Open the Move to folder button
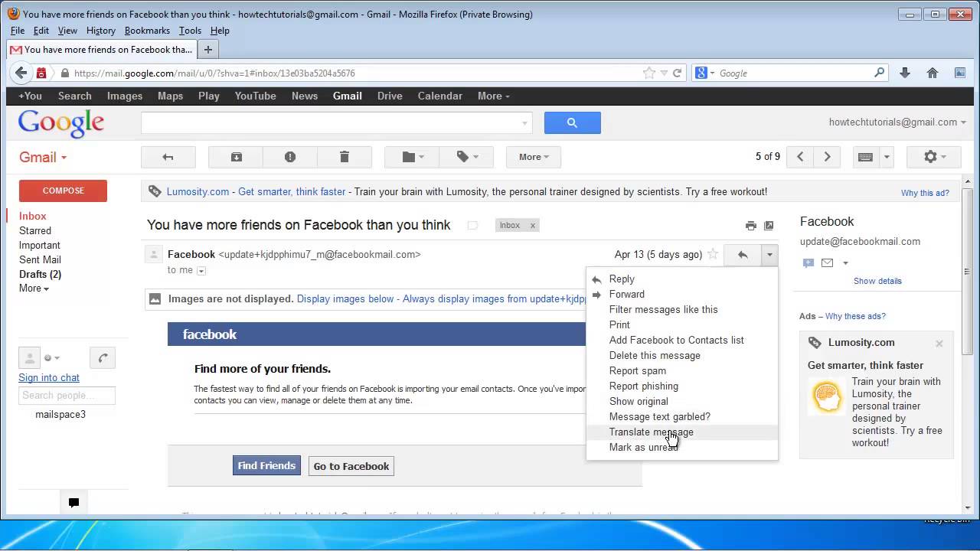This screenshot has width=980, height=551. coord(413,157)
